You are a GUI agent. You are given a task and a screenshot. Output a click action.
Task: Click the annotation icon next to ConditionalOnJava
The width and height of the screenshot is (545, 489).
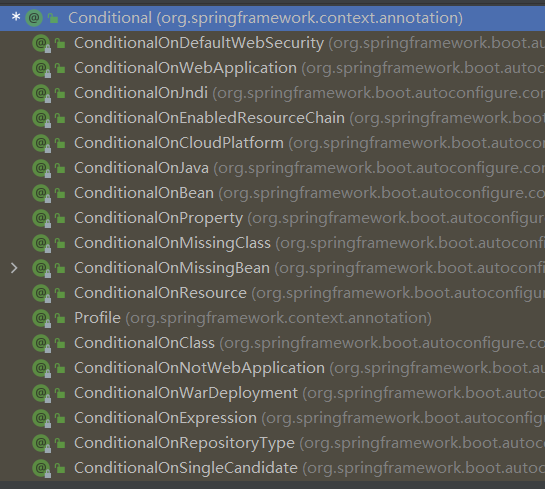pos(41,169)
